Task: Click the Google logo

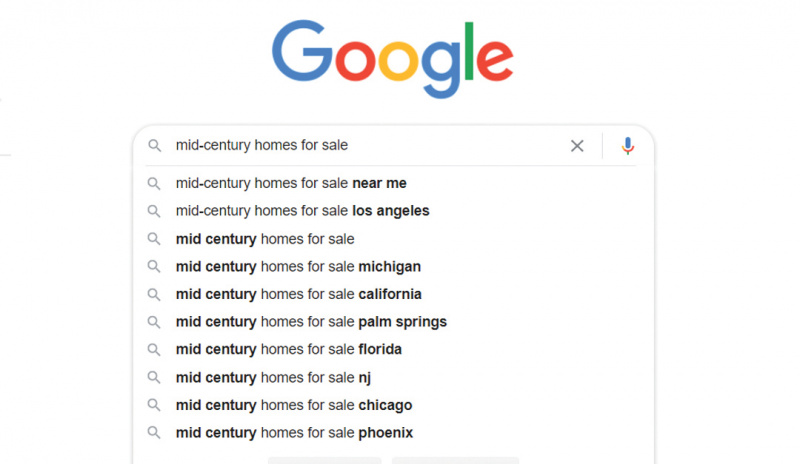Action: (392, 58)
